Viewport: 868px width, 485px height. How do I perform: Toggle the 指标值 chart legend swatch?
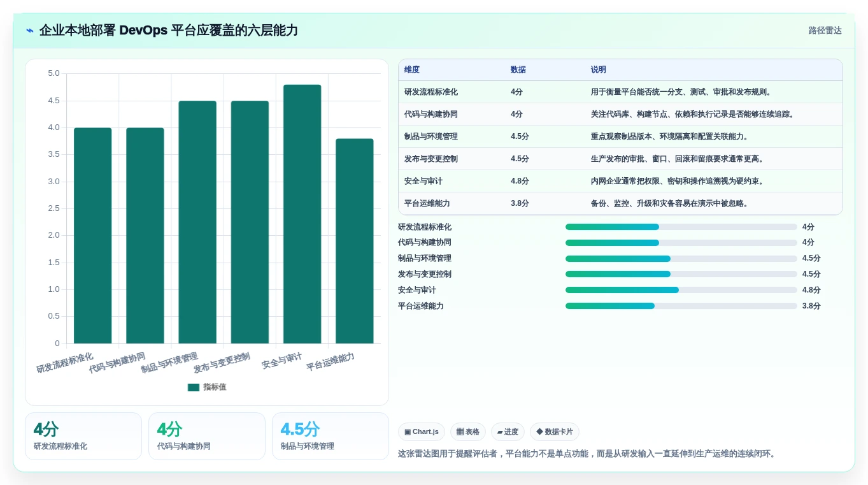(194, 387)
